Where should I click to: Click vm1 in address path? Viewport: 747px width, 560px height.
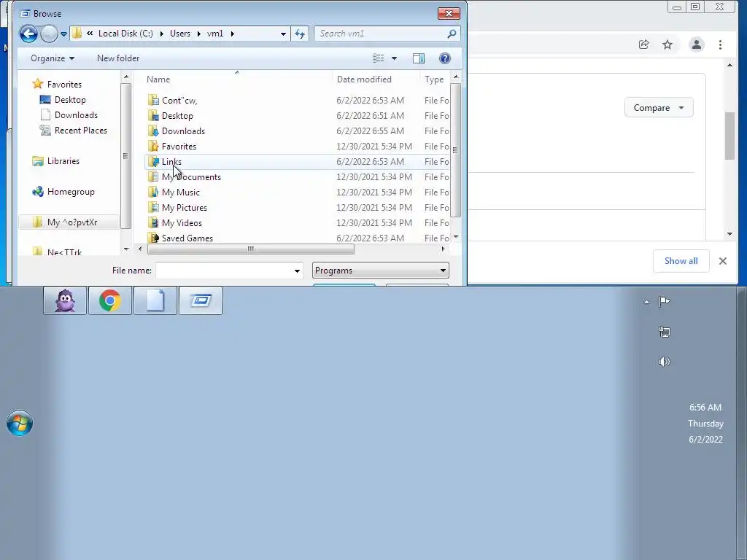(x=215, y=34)
